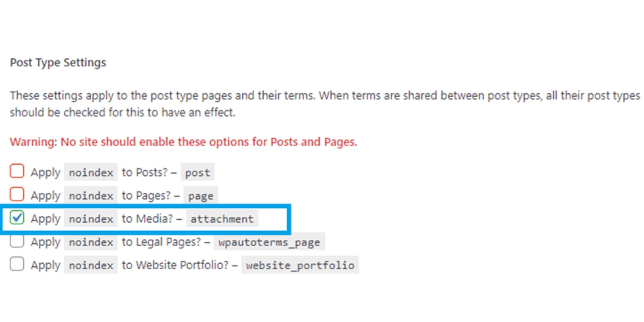Toggle Apply noindex to Legal Pages
Viewport: 644px width, 322px height.
tap(17, 242)
